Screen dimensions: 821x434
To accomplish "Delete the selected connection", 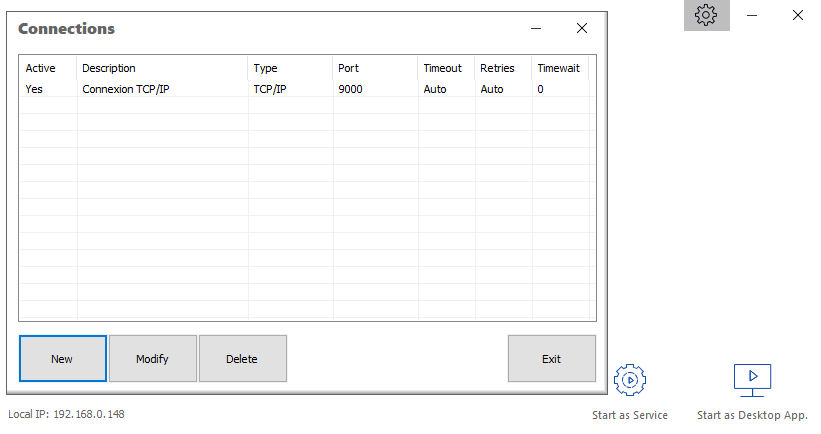I will click(x=242, y=359).
